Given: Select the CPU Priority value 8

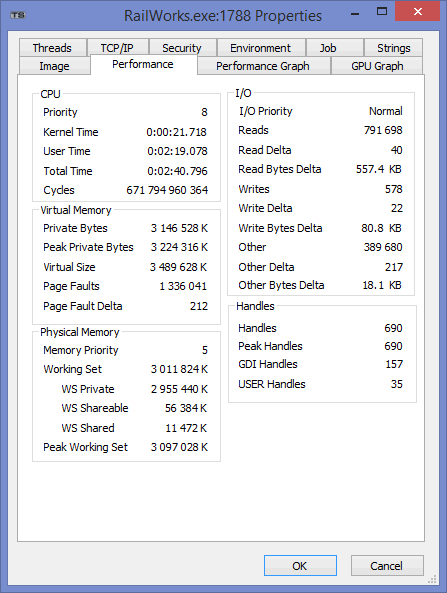Looking at the screenshot, I should coord(204,112).
